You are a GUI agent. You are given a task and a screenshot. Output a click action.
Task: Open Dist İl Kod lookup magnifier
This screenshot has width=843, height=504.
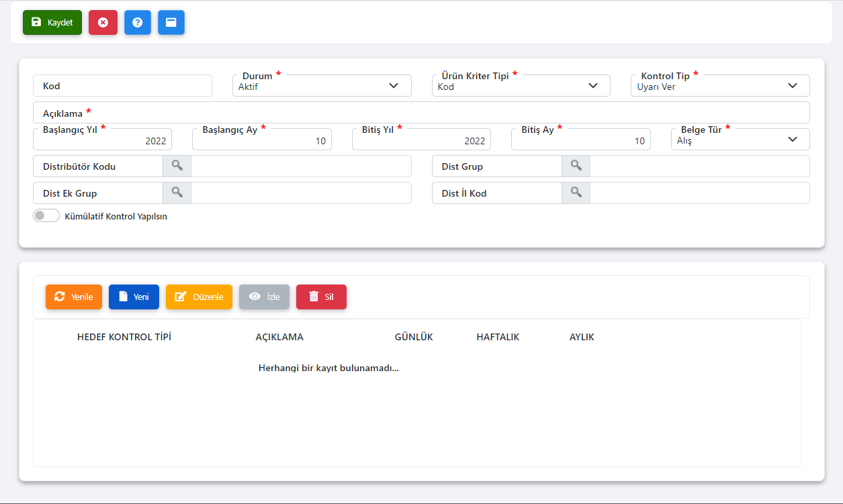[x=576, y=193]
